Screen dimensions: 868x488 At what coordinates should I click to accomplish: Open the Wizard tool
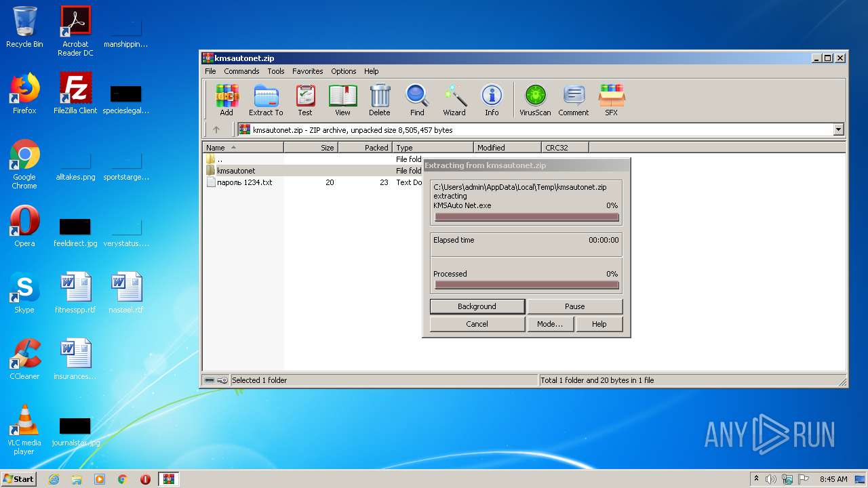click(454, 100)
